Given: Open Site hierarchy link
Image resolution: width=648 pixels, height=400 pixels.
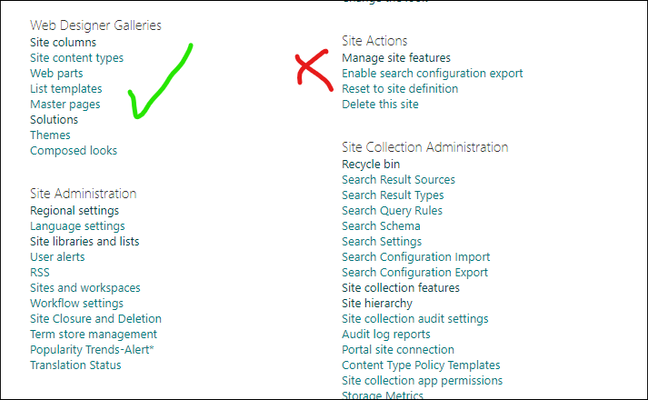Looking at the screenshot, I should [377, 303].
